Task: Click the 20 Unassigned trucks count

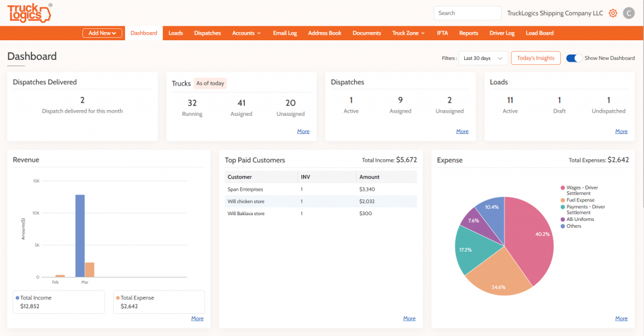Action: [x=291, y=103]
